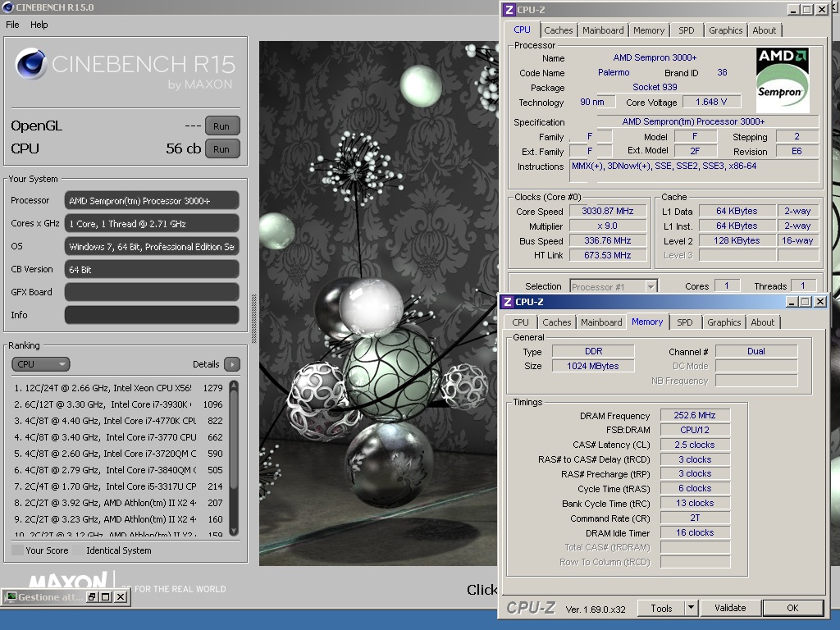Viewport: 840px width, 630px height.
Task: Click the Gestione att taskbar icon
Action: click(x=11, y=597)
